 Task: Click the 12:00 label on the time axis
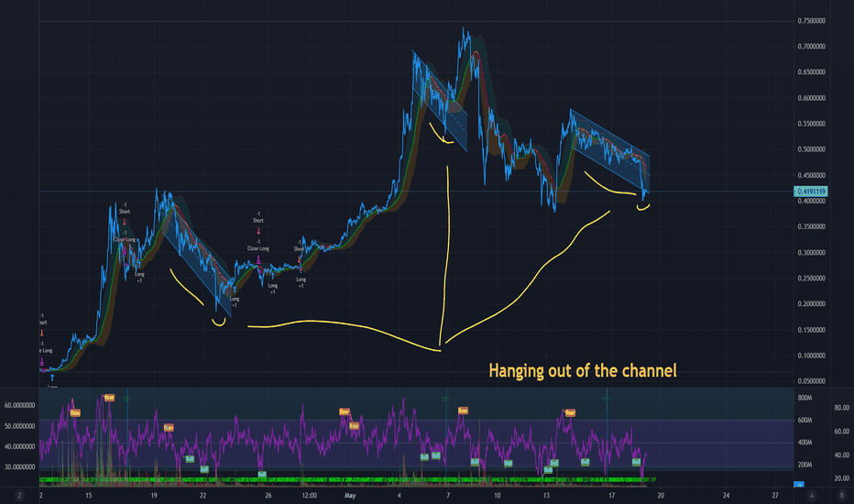tap(310, 495)
